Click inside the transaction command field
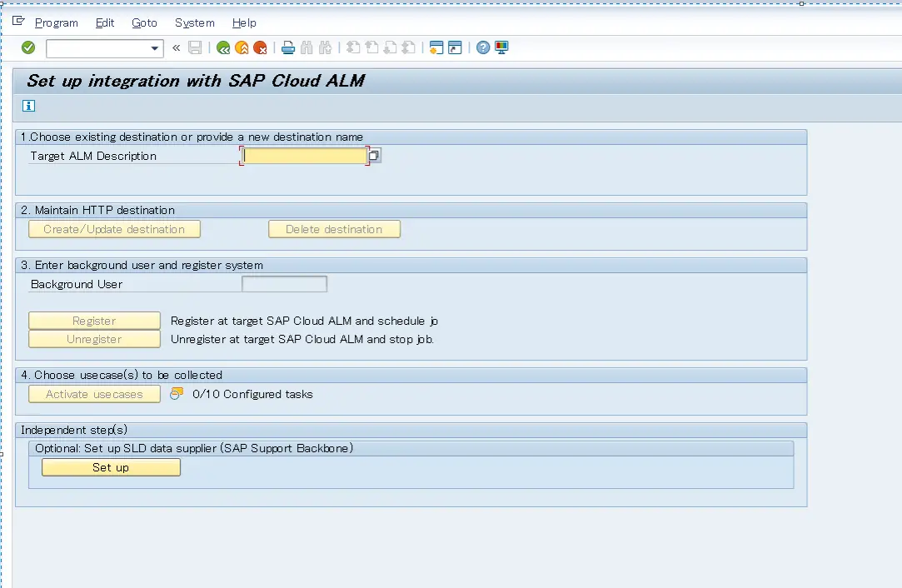The height and width of the screenshot is (588, 902). coord(97,48)
